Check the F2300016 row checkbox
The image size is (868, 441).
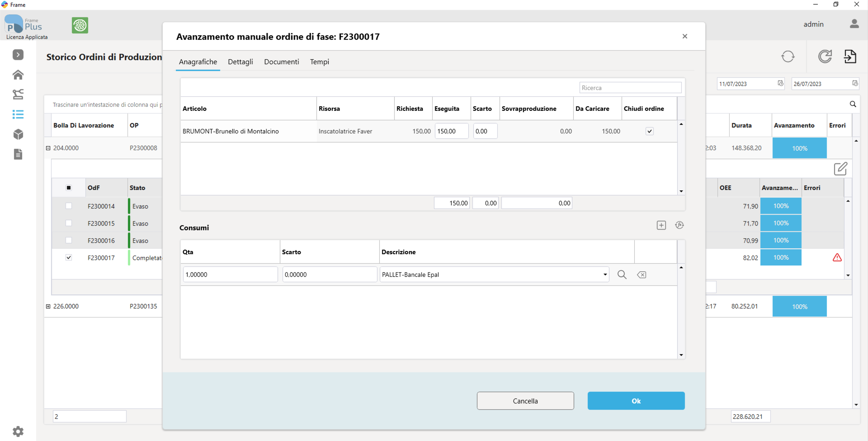point(68,240)
